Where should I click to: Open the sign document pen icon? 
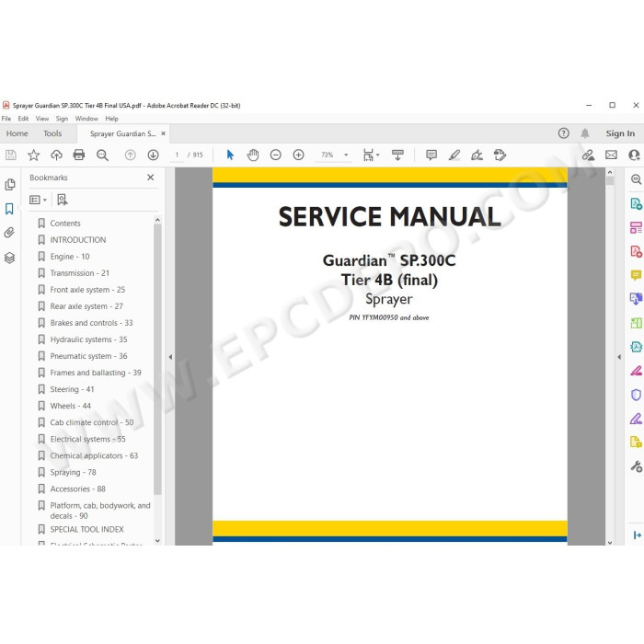[x=477, y=155]
